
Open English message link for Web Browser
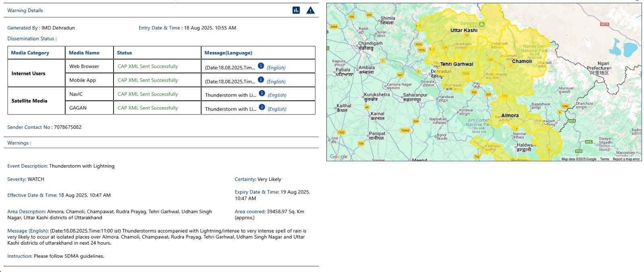coord(276,68)
